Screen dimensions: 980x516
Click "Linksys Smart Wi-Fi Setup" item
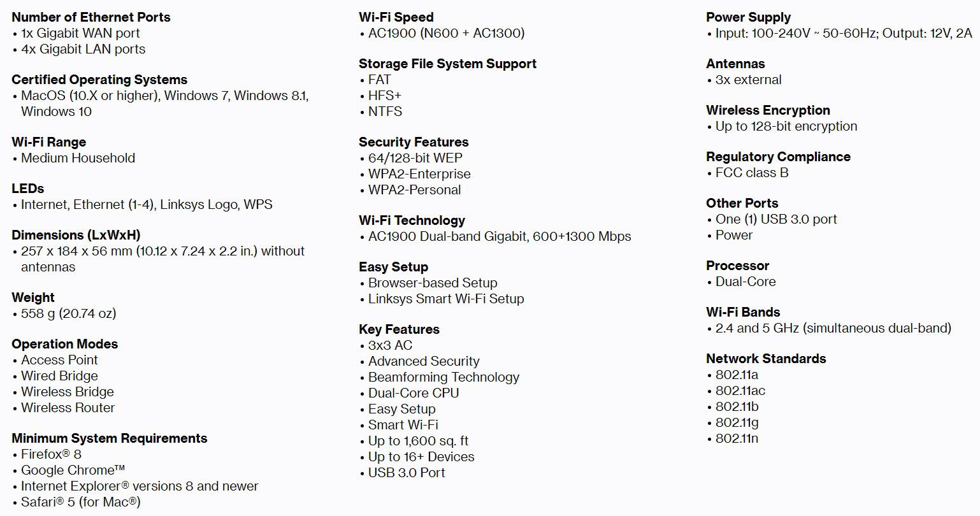click(x=446, y=299)
